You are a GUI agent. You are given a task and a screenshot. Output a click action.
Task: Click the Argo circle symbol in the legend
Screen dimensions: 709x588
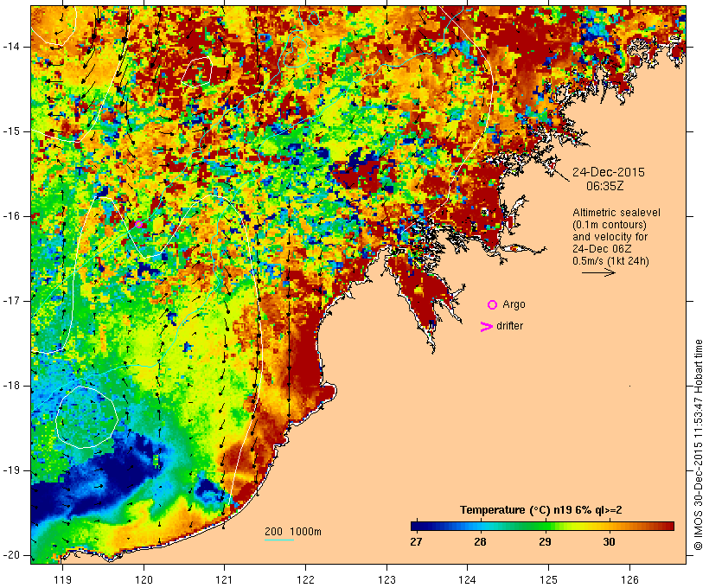(493, 305)
